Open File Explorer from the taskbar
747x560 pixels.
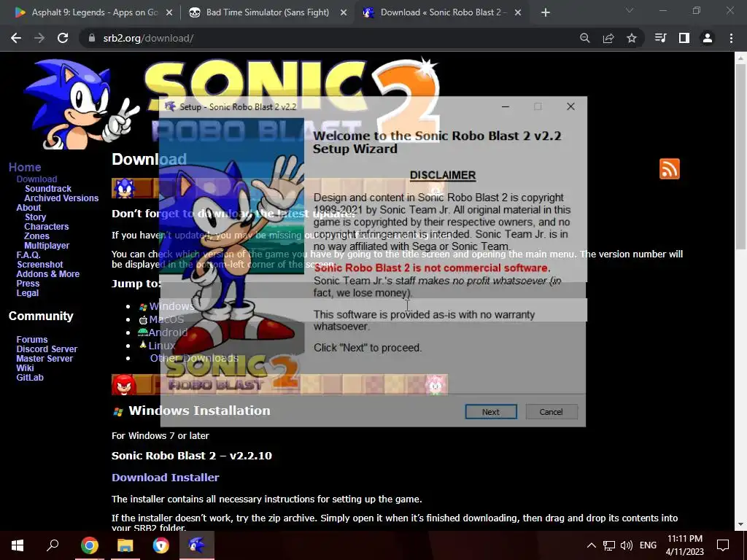[125, 545]
